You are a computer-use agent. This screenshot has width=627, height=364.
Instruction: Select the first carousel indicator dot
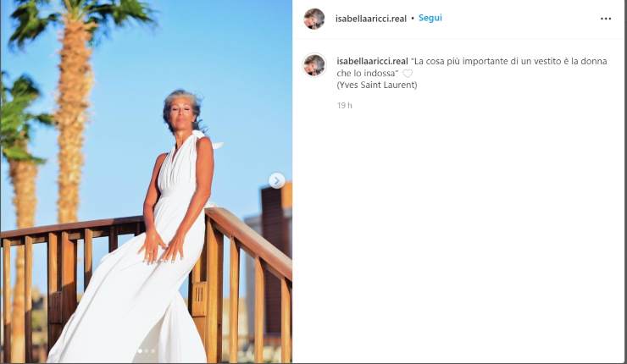tap(140, 350)
